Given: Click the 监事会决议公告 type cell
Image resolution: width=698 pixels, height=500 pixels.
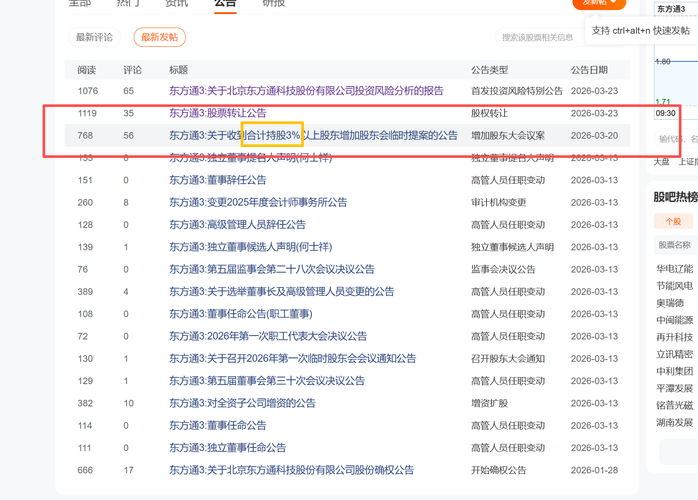Looking at the screenshot, I should 503,269.
